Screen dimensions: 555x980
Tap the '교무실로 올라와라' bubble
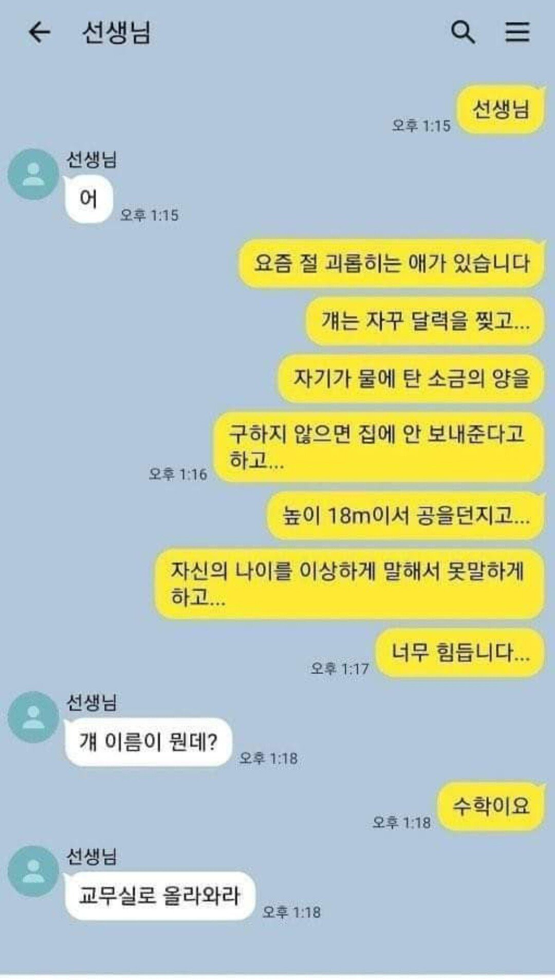tap(160, 896)
